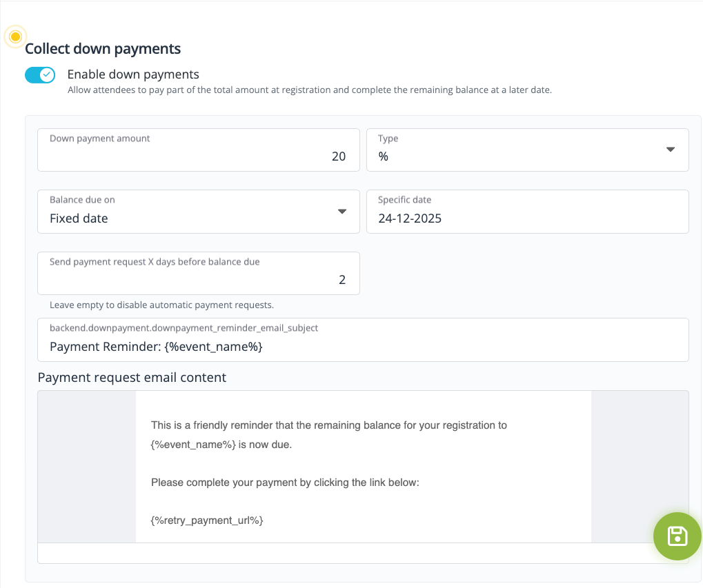The width and height of the screenshot is (703, 588).
Task: Click the Down payment amount field
Action: [198, 150]
